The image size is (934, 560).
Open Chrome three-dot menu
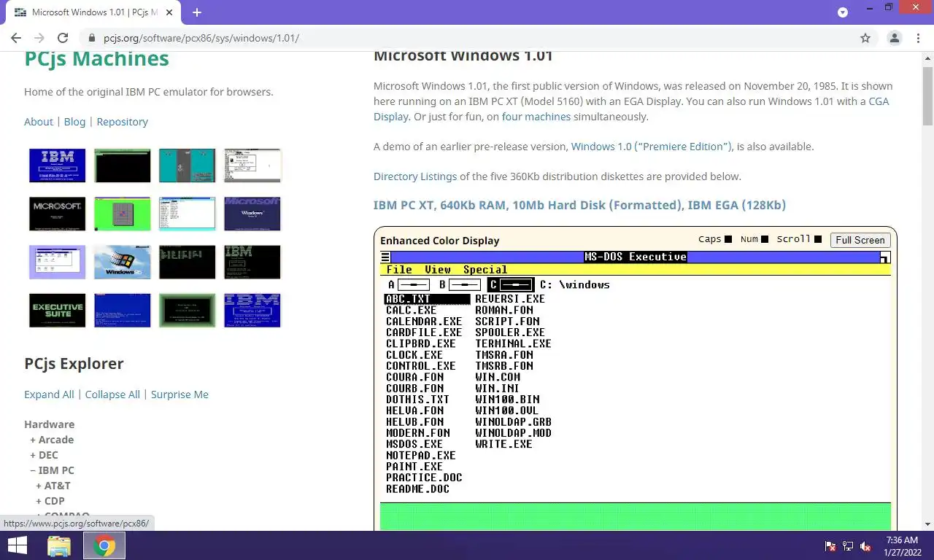click(x=917, y=38)
